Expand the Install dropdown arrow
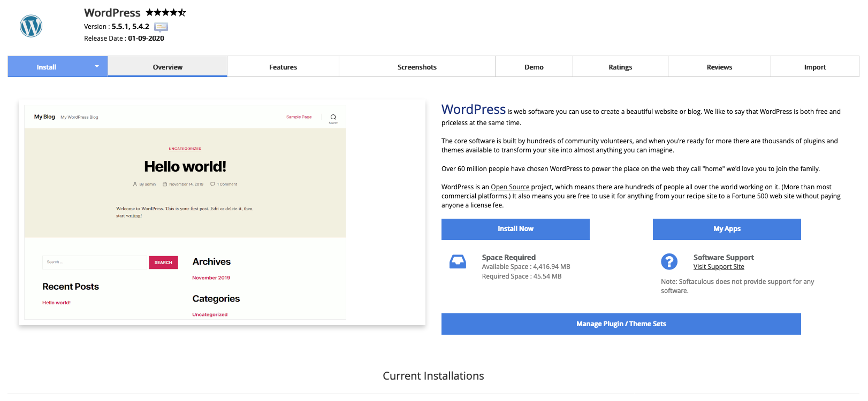Screen dimensions: 868x401 coord(97,66)
